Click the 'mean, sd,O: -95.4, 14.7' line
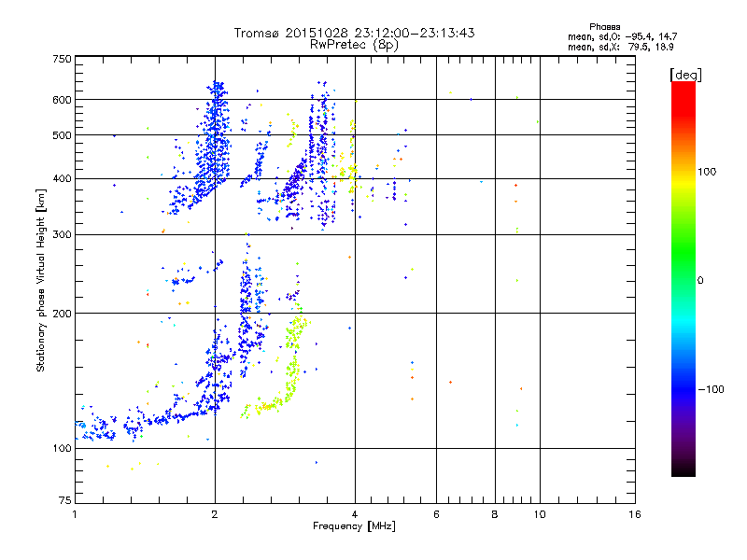Screen dimensions: 747x560 [622, 36]
